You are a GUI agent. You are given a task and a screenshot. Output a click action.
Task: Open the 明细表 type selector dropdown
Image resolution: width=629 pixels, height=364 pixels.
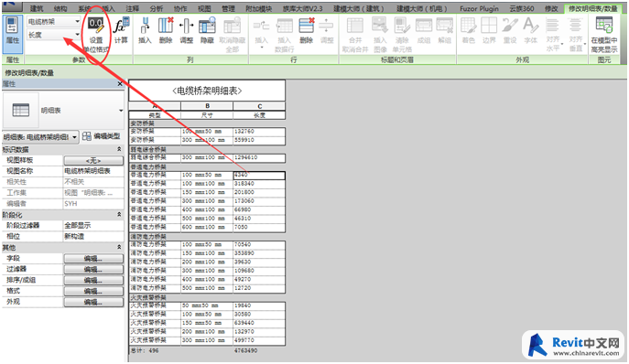[121, 111]
